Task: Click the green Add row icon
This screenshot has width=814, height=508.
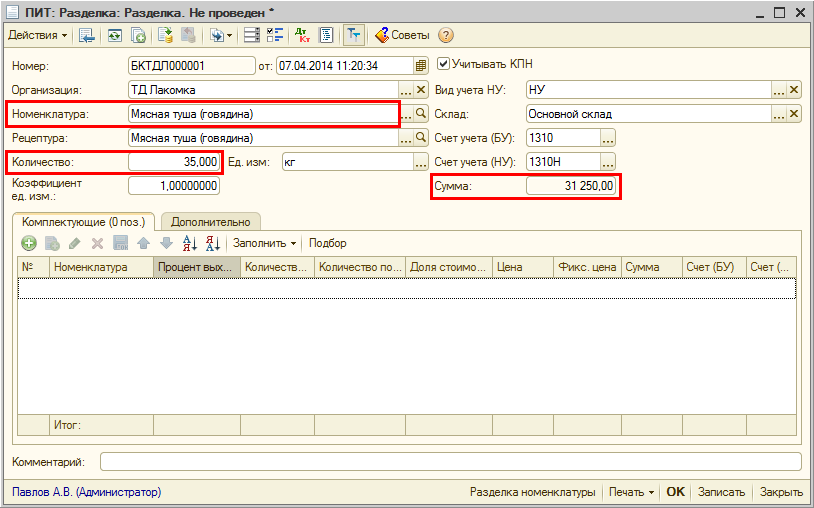Action: 28,243
